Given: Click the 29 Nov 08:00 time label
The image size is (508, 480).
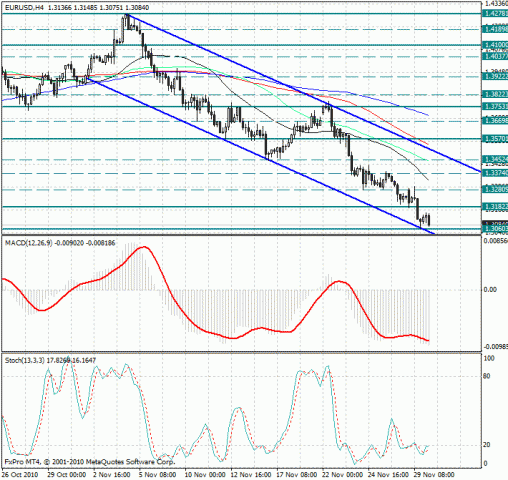Looking at the screenshot, I should [x=434, y=475].
